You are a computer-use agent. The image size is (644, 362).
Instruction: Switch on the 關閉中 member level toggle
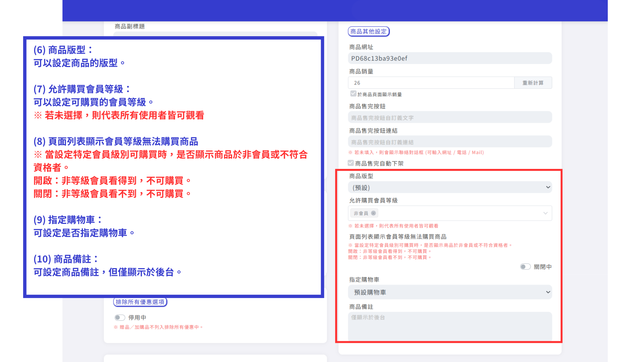tap(525, 267)
